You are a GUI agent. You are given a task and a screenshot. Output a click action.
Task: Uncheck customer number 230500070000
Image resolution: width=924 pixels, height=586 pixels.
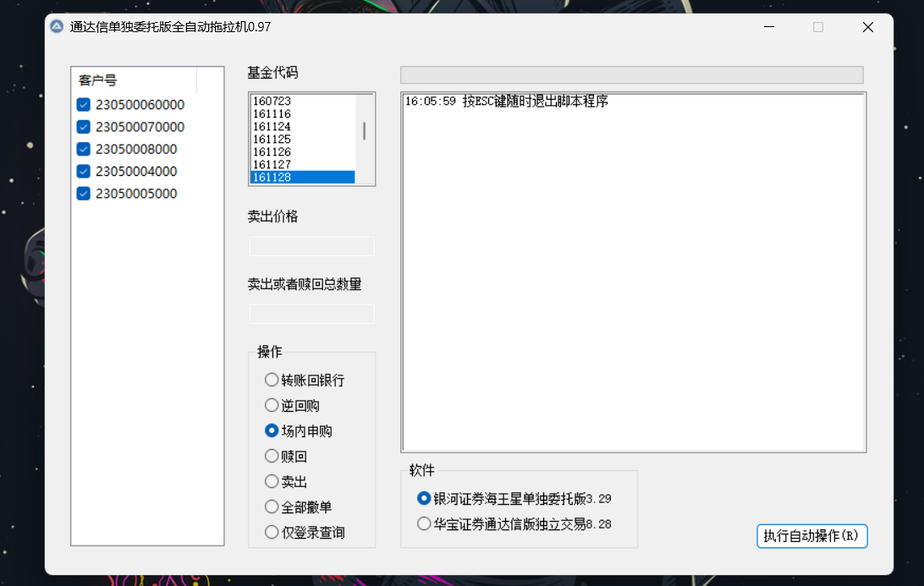coord(83,127)
